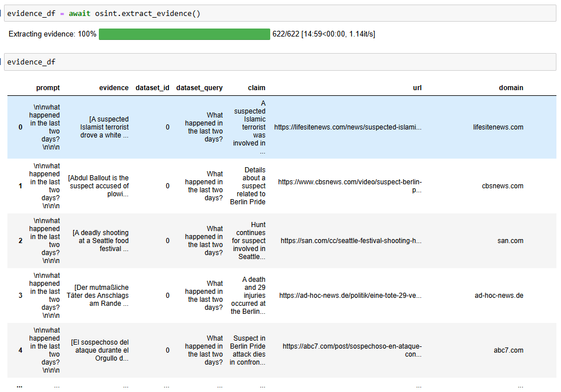Click the green extracting evidence progress bar
Viewport: 561px width, 392px height.
click(185, 34)
